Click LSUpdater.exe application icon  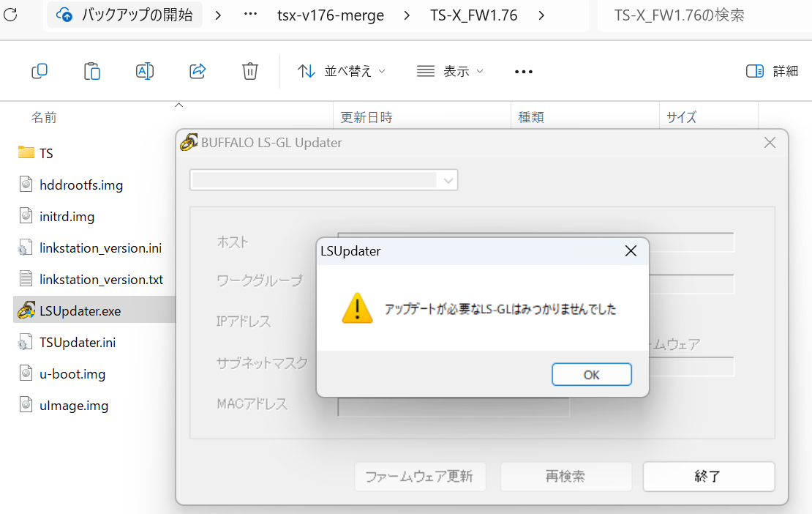26,310
